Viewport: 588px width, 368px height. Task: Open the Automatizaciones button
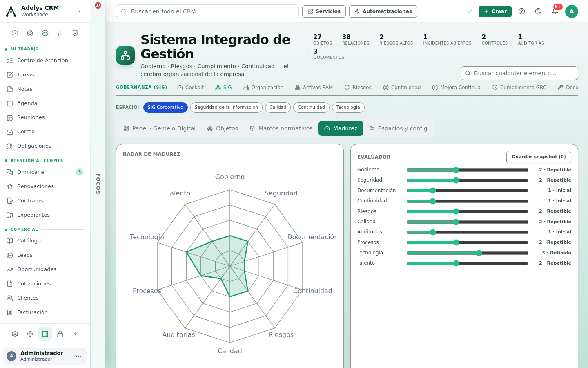click(x=383, y=11)
